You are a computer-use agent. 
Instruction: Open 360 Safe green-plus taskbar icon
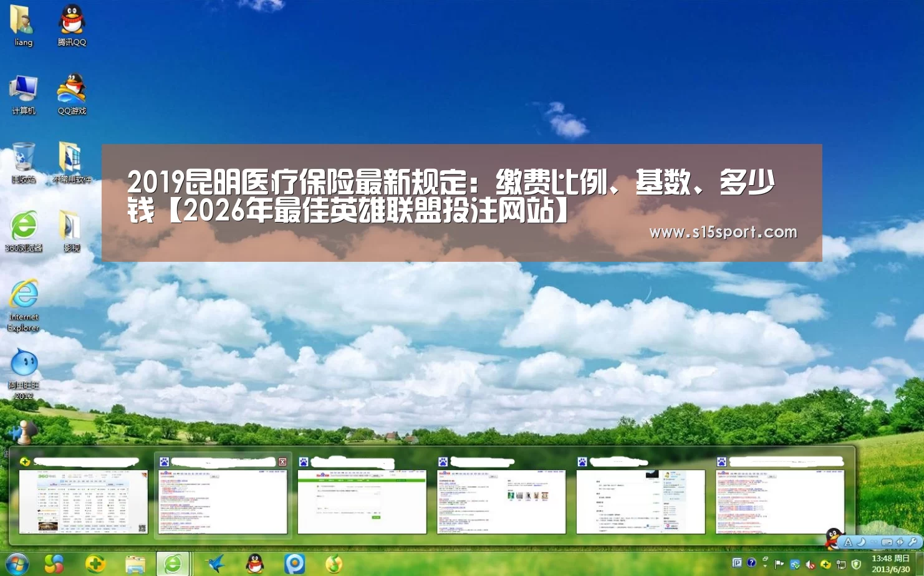pyautogui.click(x=95, y=564)
